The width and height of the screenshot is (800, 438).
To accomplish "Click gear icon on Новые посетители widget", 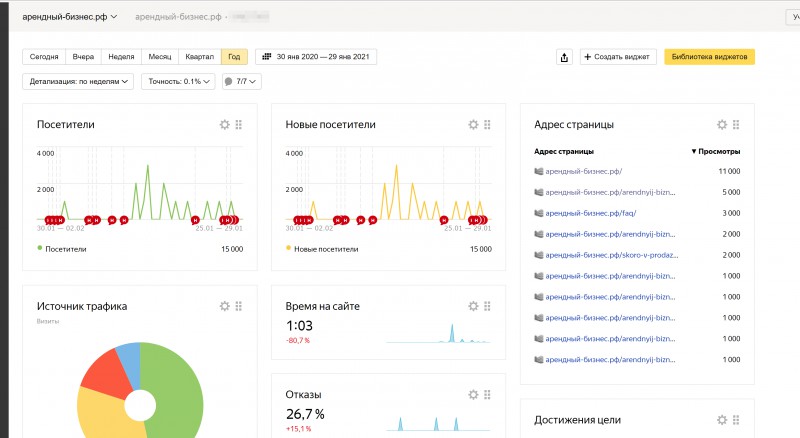I will coord(473,125).
